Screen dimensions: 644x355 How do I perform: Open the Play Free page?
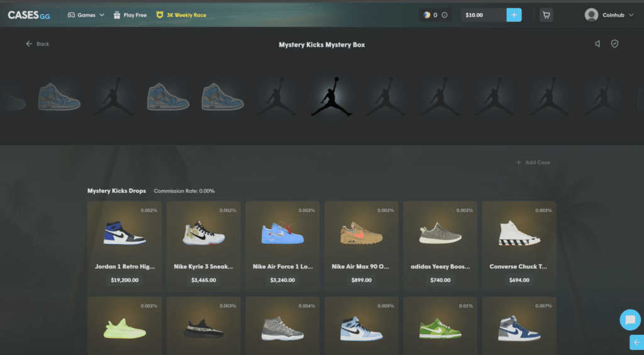(130, 15)
